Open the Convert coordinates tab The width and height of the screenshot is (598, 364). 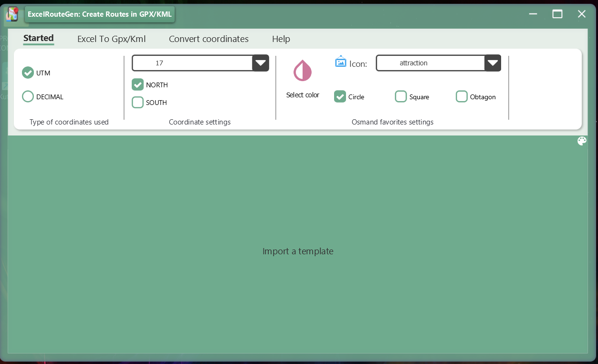[209, 39]
